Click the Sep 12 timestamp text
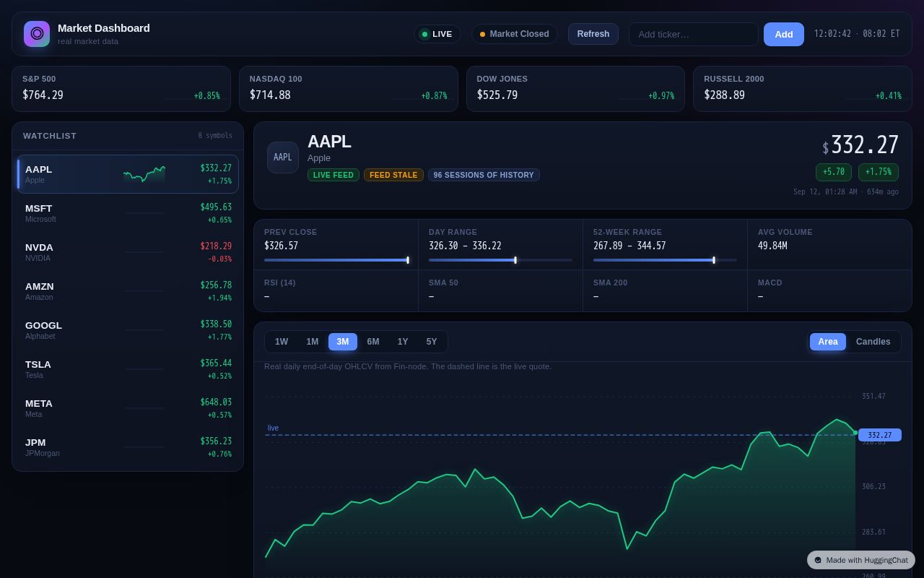Viewport: 924px width, 578px height. (x=846, y=191)
